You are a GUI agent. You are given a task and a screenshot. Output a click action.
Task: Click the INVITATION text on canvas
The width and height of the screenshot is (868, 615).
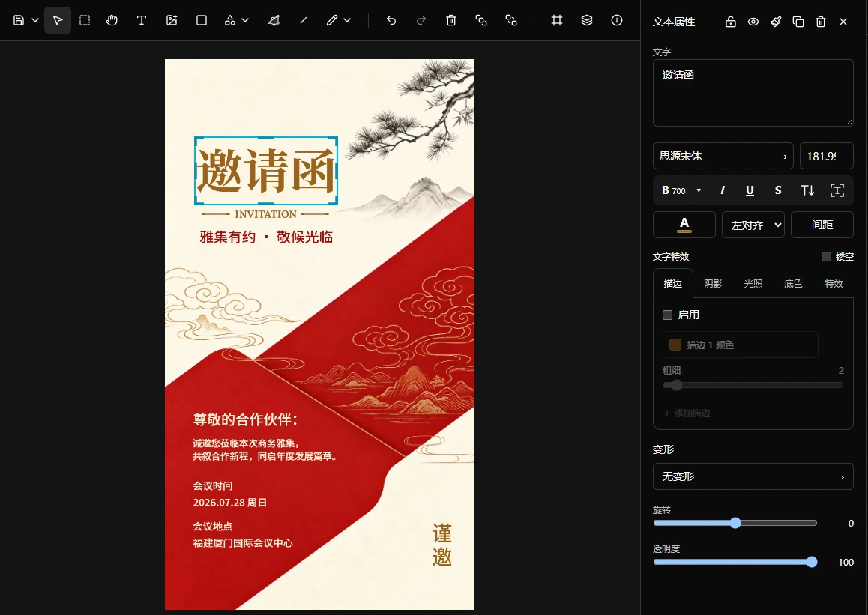(265, 214)
